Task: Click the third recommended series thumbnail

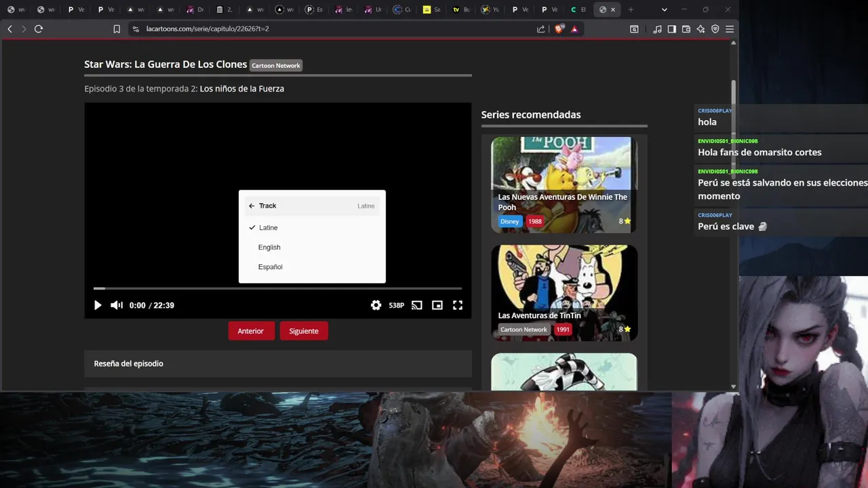Action: click(x=564, y=371)
